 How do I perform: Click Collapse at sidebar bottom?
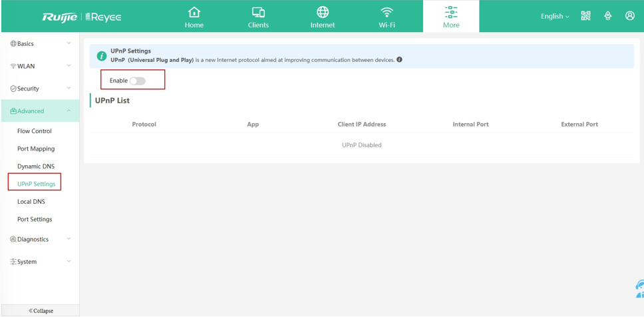click(41, 310)
